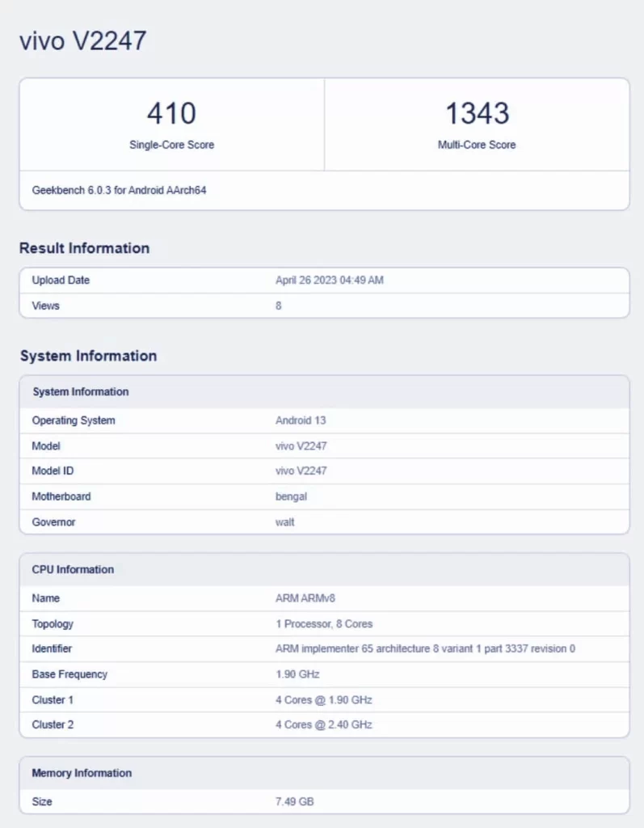Click the Multi-Core Score label

[x=477, y=145]
